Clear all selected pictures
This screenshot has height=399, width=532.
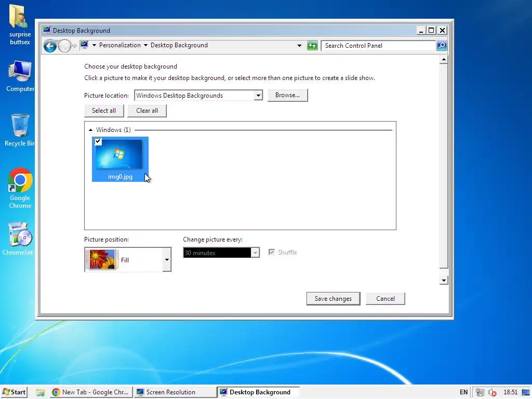coord(147,111)
